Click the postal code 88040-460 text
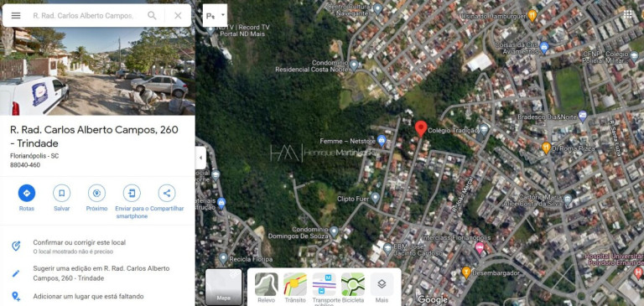Screen dimensions: 644x306 coord(25,165)
